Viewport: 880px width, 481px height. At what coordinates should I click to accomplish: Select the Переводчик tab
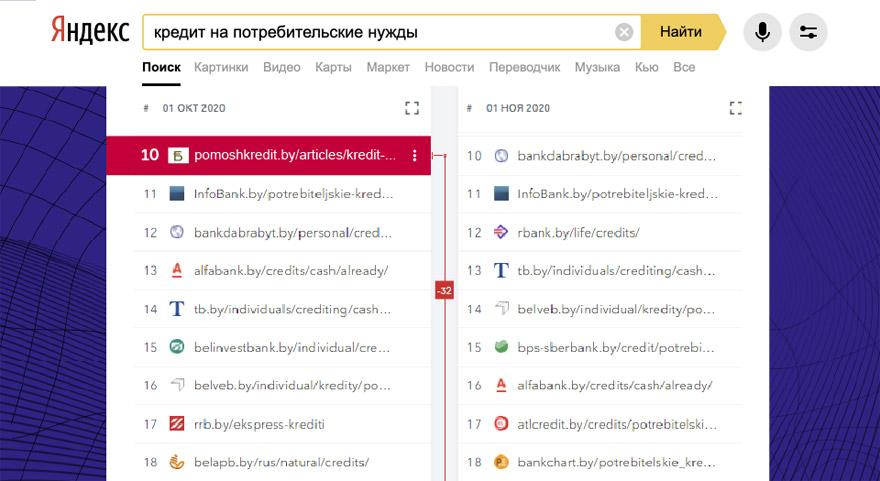click(x=524, y=67)
